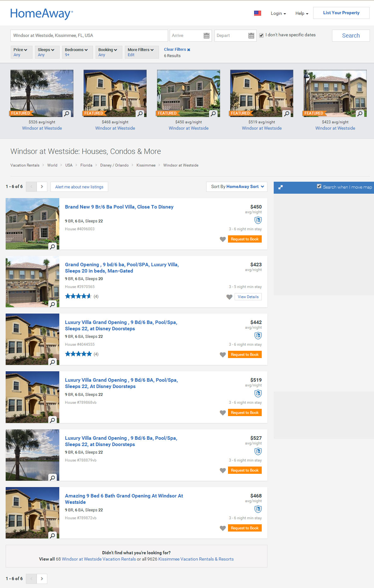
Task: Zoom photo of the $527 Luxury Villa listing
Action: click(53, 478)
